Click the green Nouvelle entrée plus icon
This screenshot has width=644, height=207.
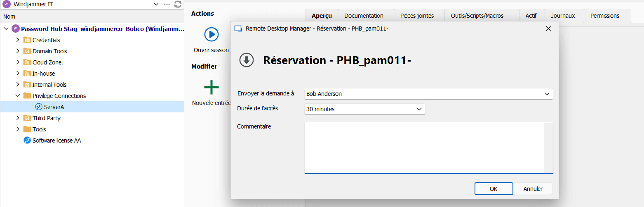pos(212,87)
